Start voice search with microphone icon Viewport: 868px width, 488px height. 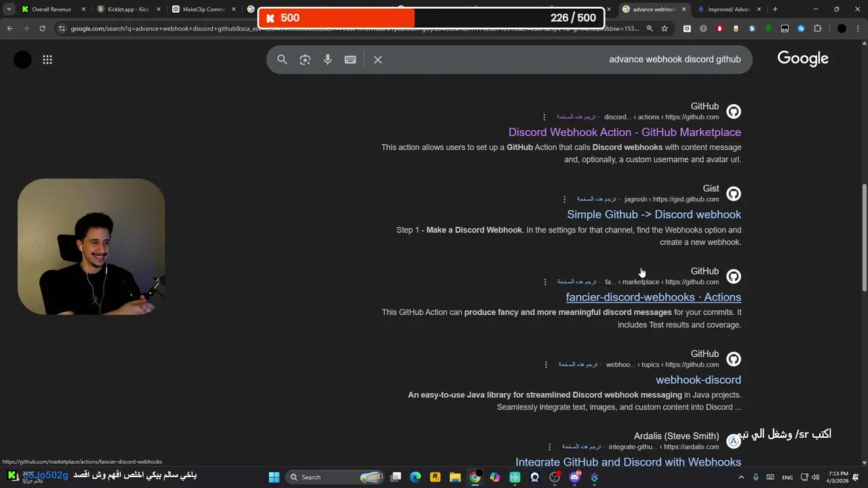(328, 60)
